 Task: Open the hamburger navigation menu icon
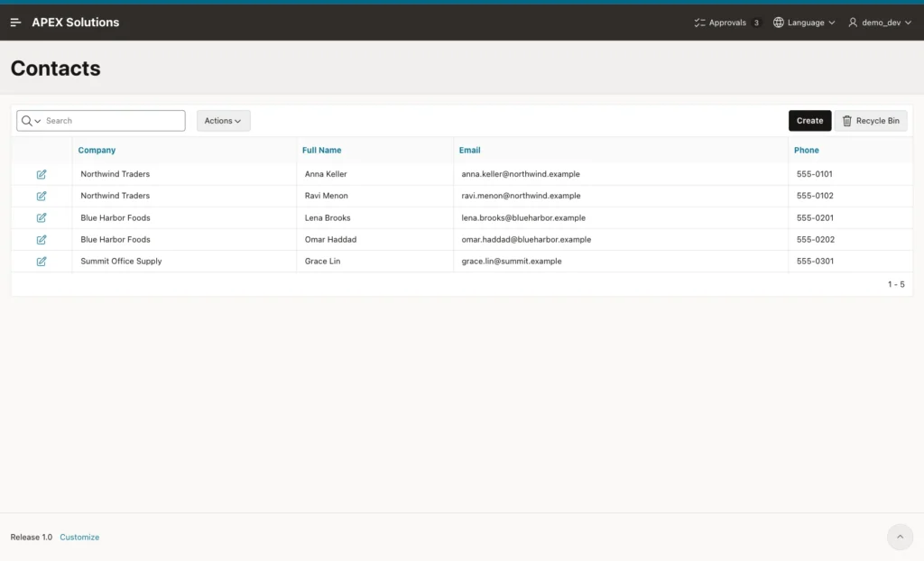pyautogui.click(x=16, y=23)
